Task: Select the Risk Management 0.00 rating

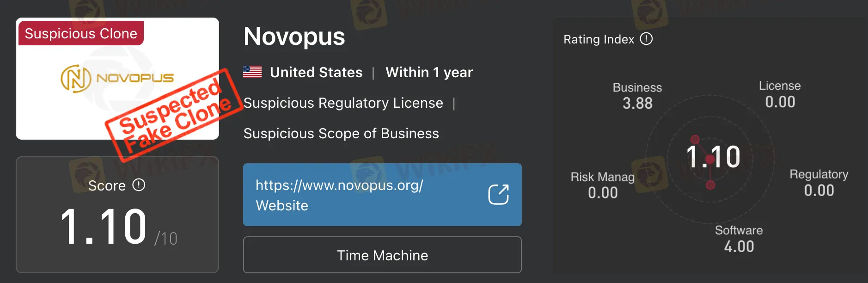Action: click(602, 185)
